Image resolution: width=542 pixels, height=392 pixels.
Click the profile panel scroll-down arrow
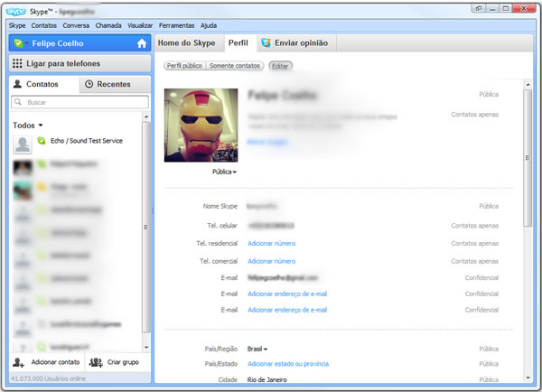pyautogui.click(x=528, y=378)
